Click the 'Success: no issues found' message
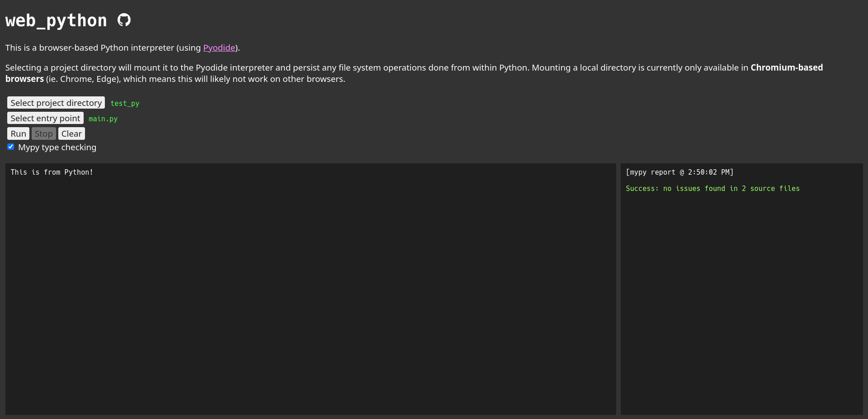 pyautogui.click(x=712, y=188)
